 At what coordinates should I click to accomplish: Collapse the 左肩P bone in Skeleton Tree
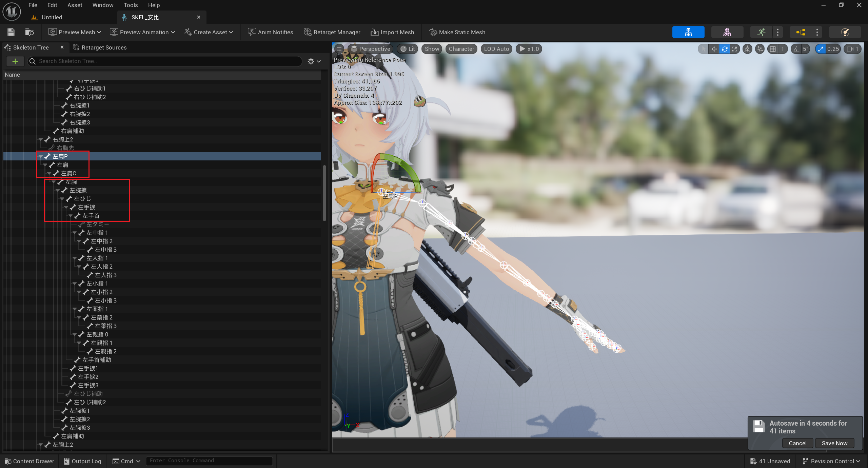click(41, 156)
